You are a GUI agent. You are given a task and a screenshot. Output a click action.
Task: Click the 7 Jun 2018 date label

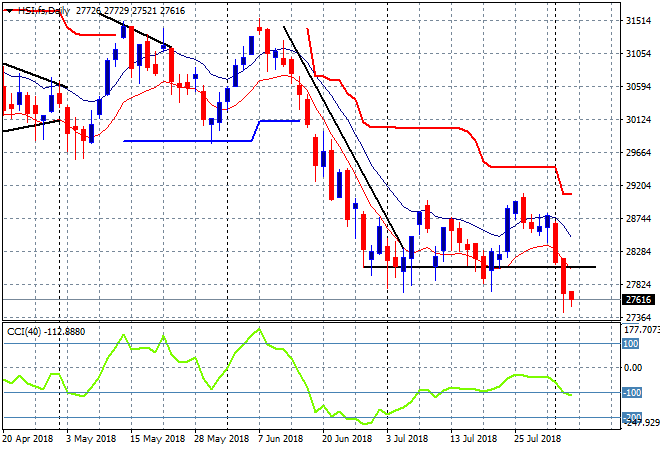point(280,439)
